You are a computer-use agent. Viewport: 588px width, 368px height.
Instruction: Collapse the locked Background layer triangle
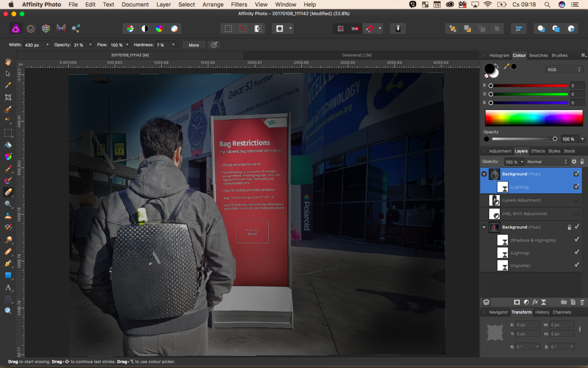[x=484, y=227]
